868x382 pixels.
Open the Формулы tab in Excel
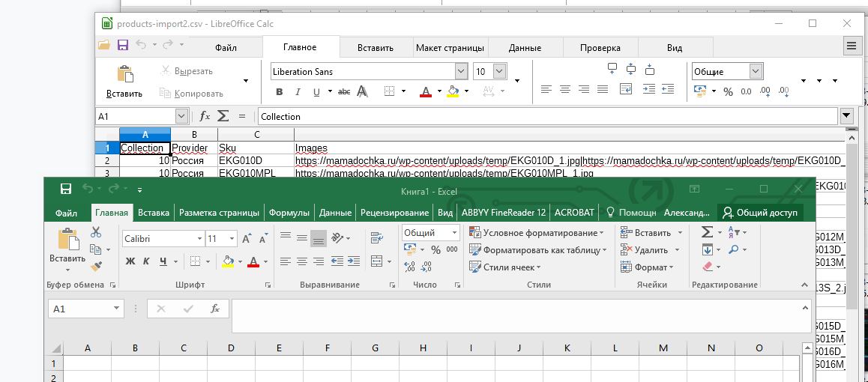(x=289, y=213)
